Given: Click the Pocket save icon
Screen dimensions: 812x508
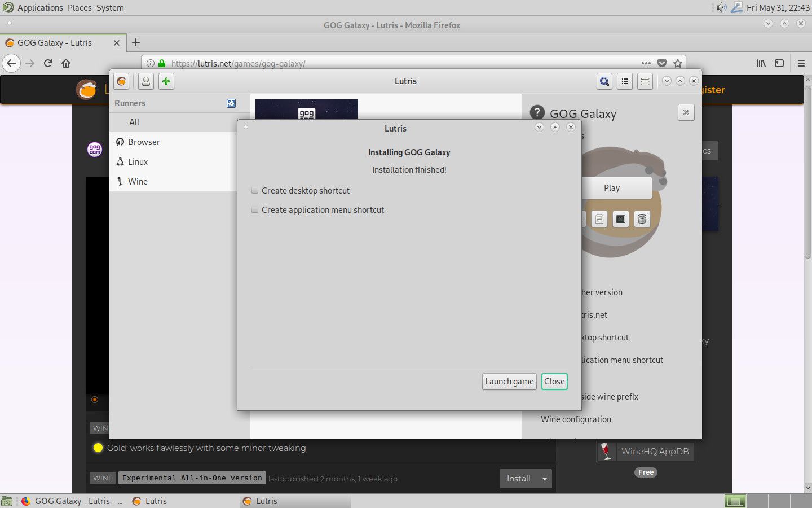Looking at the screenshot, I should click(x=662, y=63).
